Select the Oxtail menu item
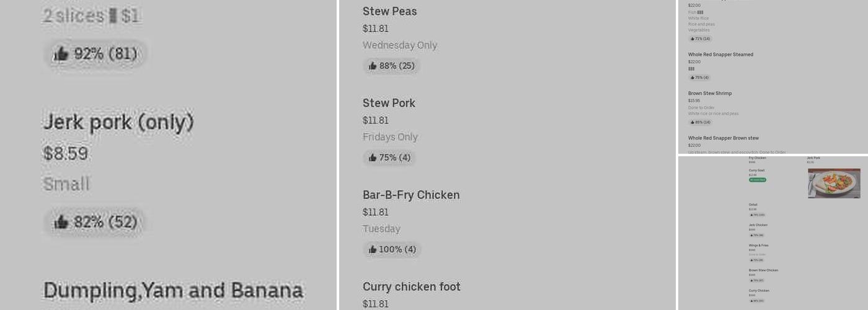This screenshot has height=310, width=868. pos(753,205)
